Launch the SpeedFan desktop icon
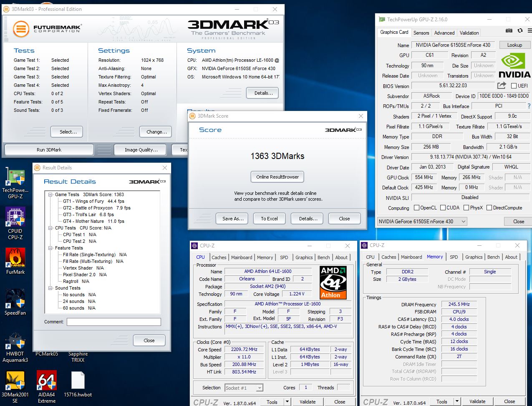The image size is (532, 406). [x=15, y=302]
